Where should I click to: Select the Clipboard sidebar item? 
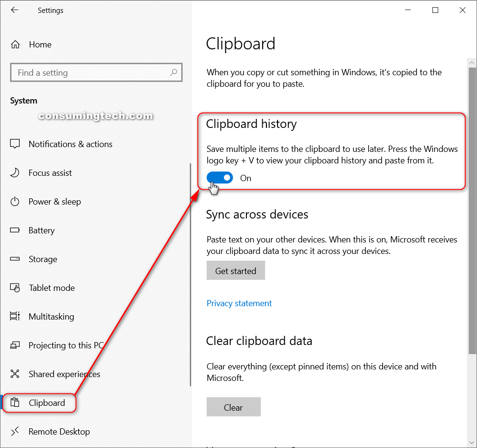(39, 402)
